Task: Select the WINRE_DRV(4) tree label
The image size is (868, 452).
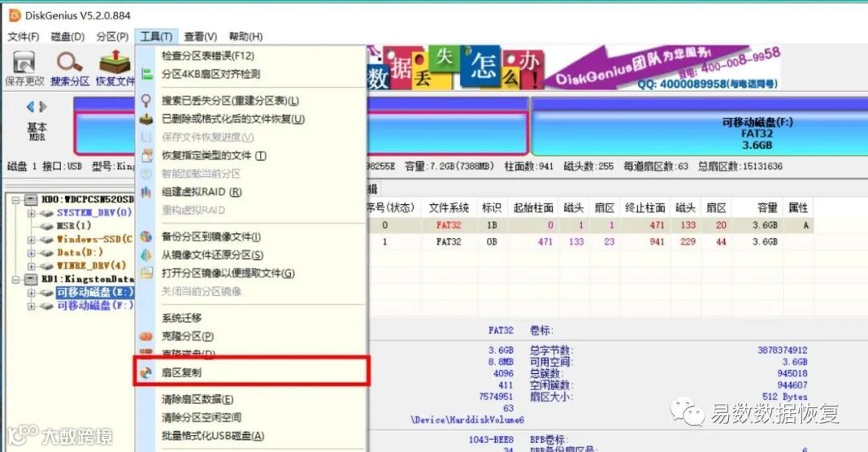Action: click(x=92, y=266)
